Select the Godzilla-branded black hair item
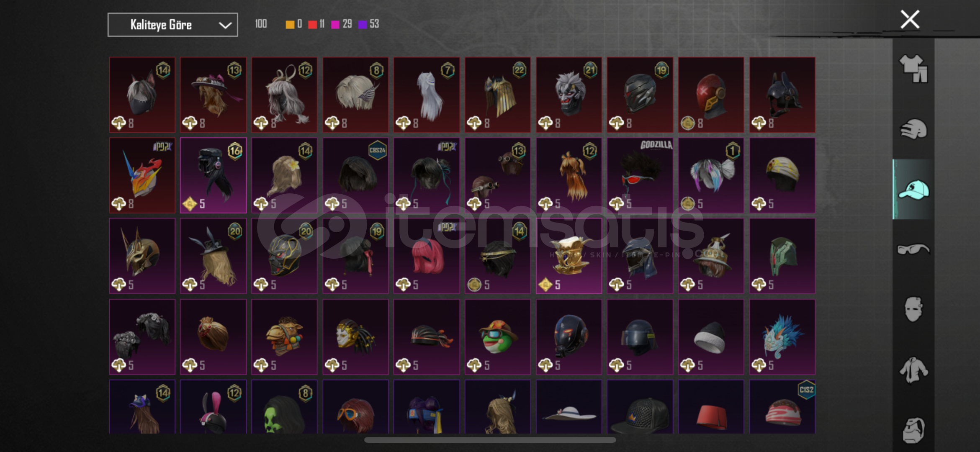The image size is (980, 452). [x=640, y=175]
